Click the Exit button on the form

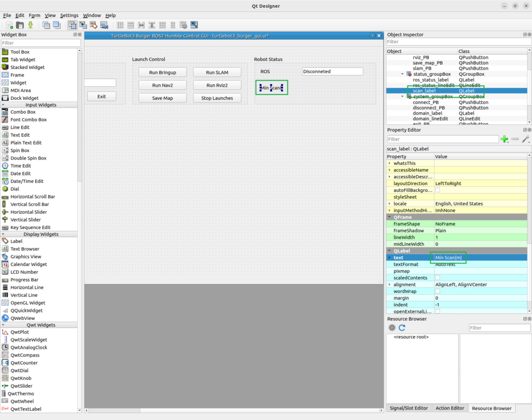[102, 97]
